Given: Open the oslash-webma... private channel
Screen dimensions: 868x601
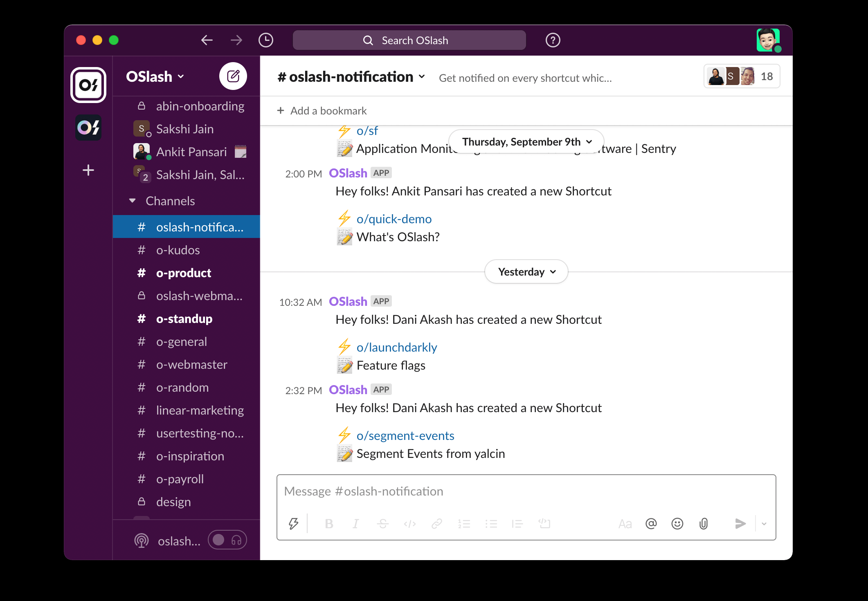Looking at the screenshot, I should (187, 296).
